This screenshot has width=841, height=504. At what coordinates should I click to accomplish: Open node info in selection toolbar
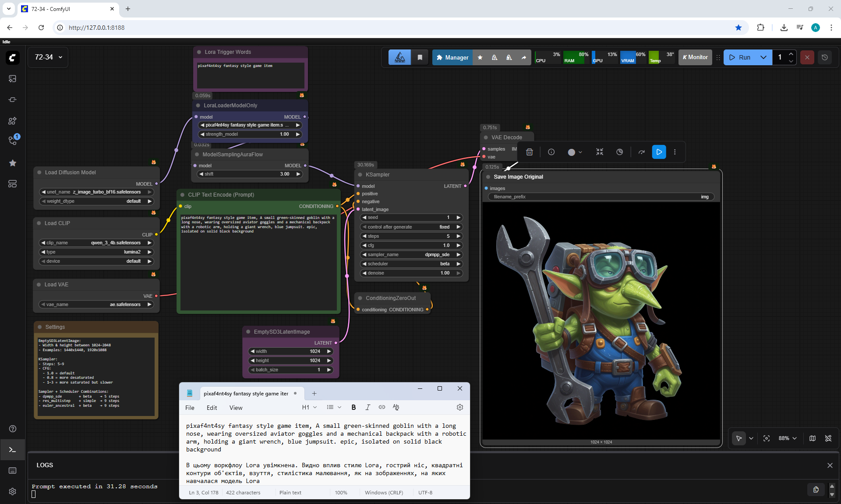click(x=551, y=152)
